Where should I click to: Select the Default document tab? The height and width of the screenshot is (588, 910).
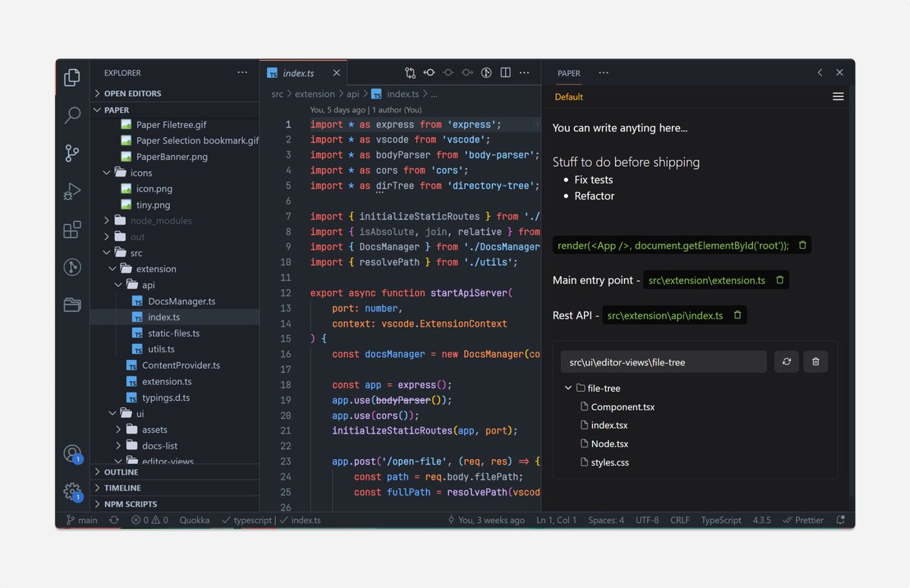[569, 97]
